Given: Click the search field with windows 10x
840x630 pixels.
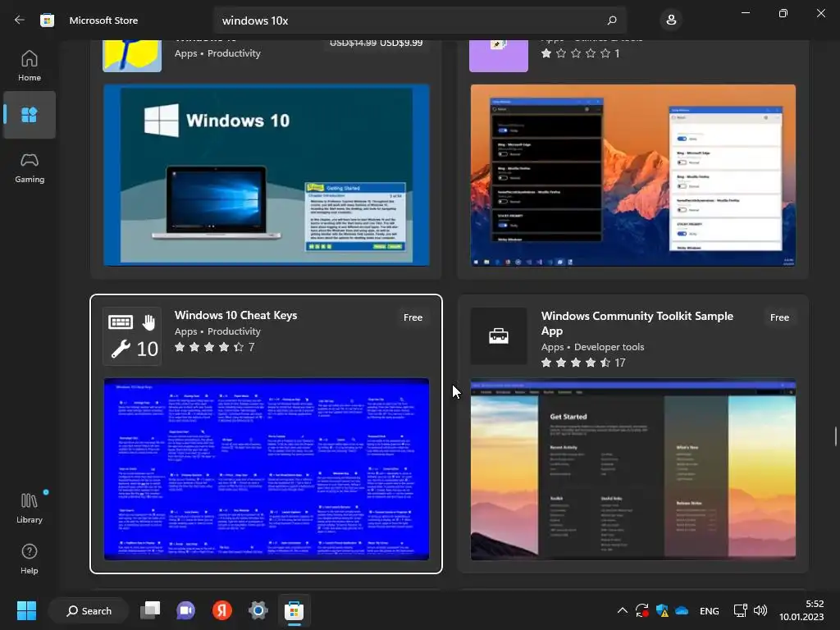Looking at the screenshot, I should click(419, 21).
